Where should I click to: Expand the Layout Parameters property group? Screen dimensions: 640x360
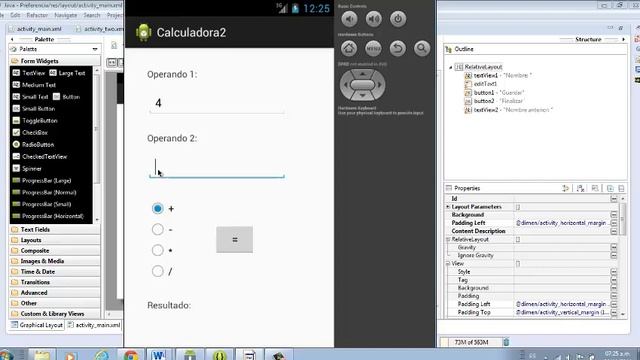click(x=448, y=207)
